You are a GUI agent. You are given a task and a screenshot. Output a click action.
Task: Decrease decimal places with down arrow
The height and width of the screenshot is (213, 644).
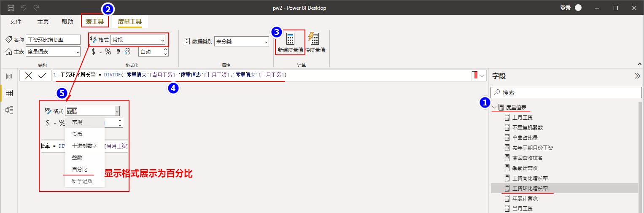click(166, 54)
